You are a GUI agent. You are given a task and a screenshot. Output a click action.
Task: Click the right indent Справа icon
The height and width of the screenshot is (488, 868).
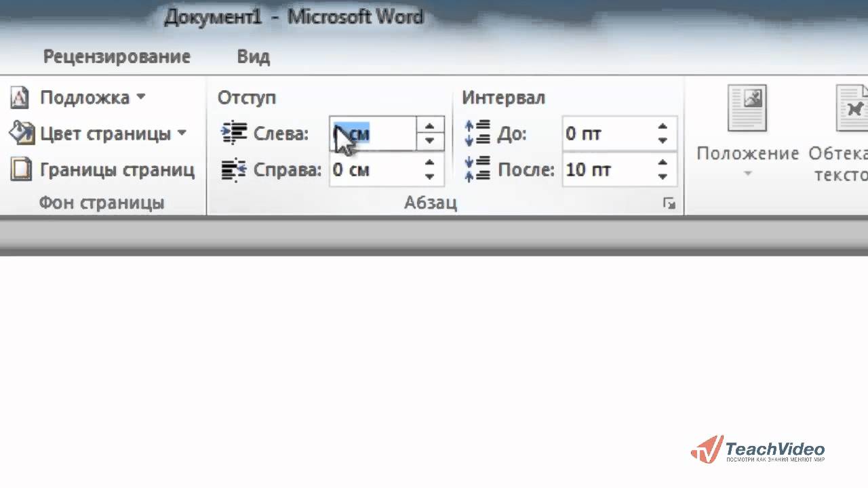[x=235, y=169]
